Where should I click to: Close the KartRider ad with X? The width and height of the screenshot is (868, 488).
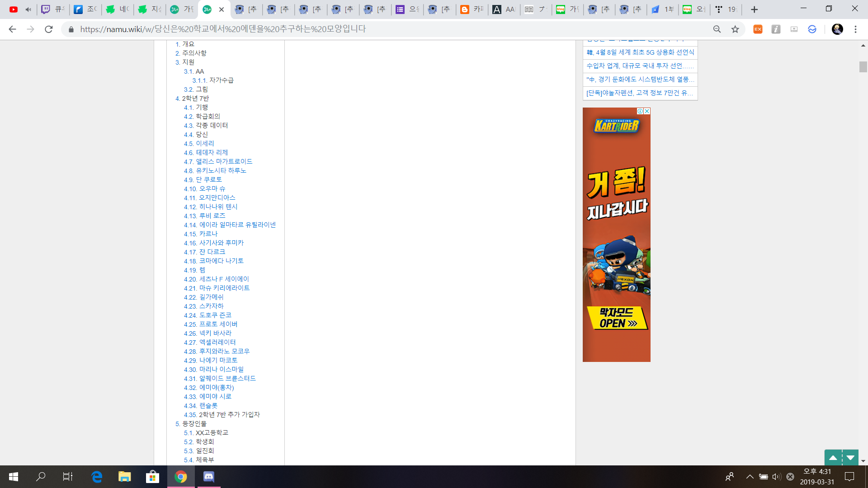(647, 111)
